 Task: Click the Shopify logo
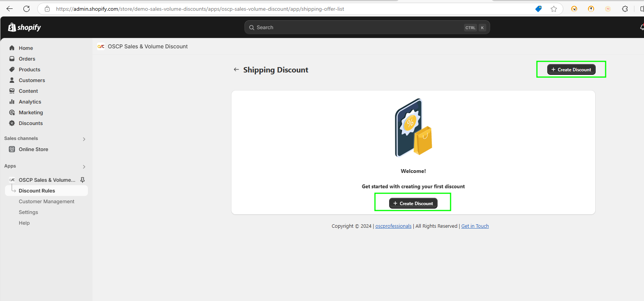pyautogui.click(x=25, y=27)
